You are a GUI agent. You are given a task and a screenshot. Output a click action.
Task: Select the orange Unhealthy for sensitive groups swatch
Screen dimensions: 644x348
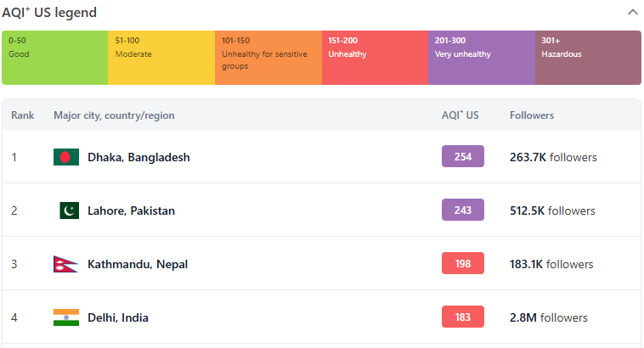(x=268, y=58)
